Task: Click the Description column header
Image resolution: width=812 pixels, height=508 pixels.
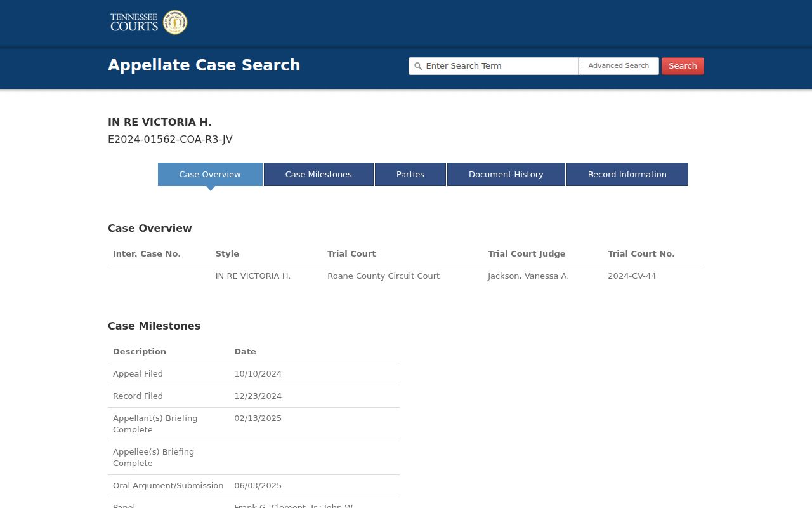Action: [140, 352]
